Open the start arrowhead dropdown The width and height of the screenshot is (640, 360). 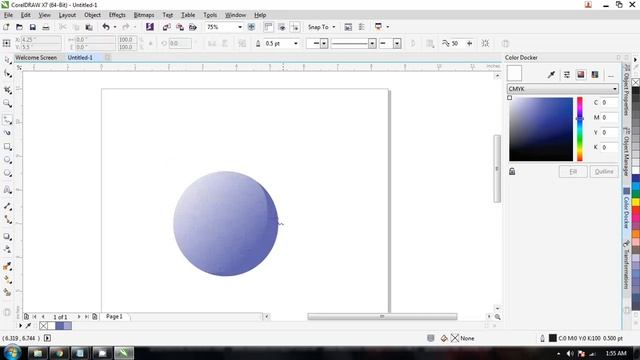pyautogui.click(x=324, y=43)
